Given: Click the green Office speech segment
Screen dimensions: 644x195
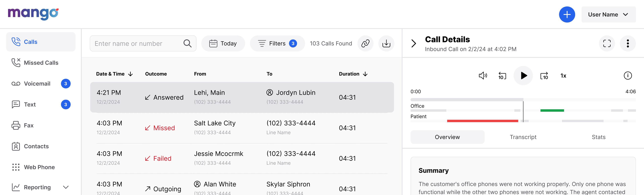Looking at the screenshot, I should click(552, 110).
